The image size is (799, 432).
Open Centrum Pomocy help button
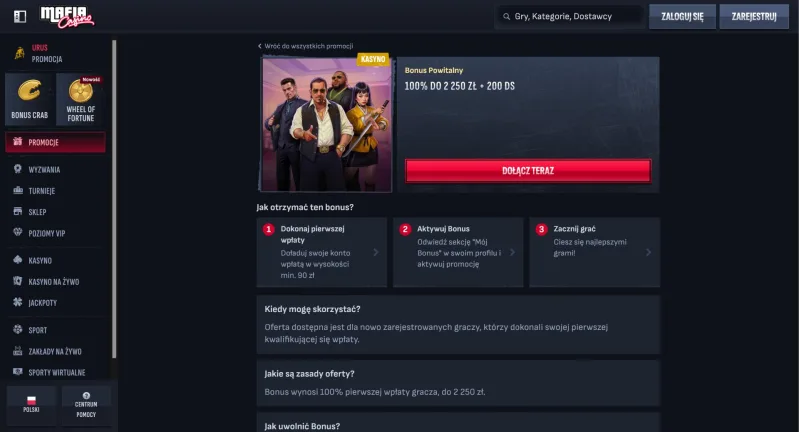pyautogui.click(x=86, y=405)
